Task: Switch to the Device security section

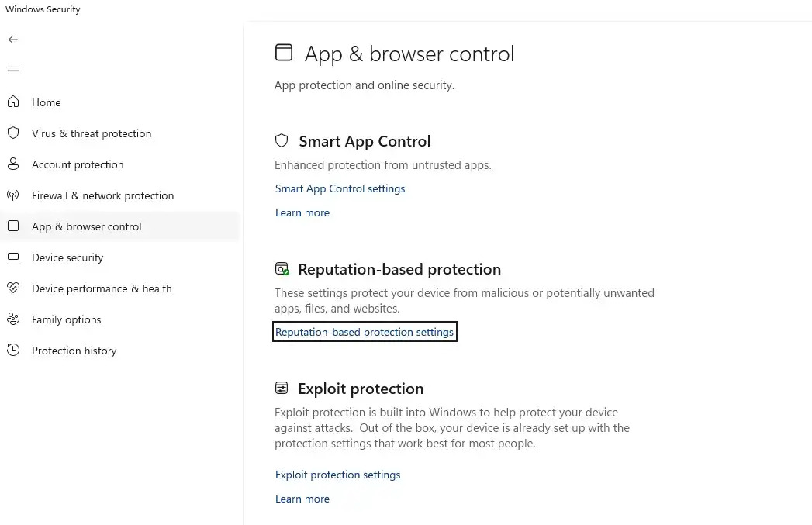Action: coord(67,257)
